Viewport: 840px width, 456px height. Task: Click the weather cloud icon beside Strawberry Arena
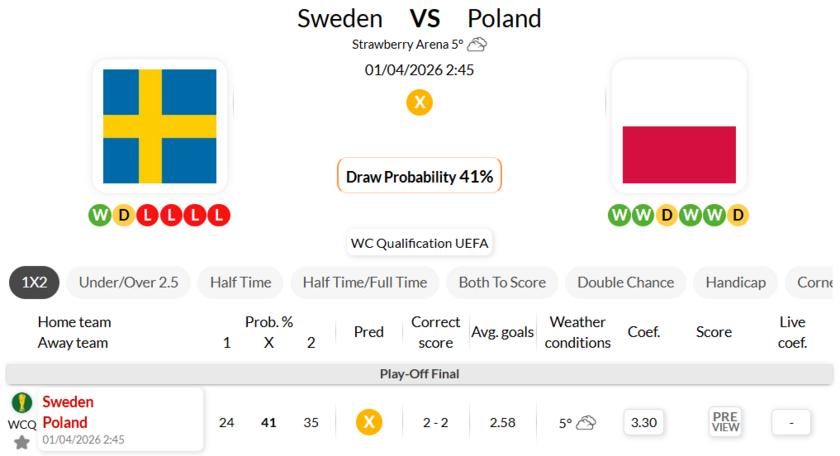tap(477, 44)
